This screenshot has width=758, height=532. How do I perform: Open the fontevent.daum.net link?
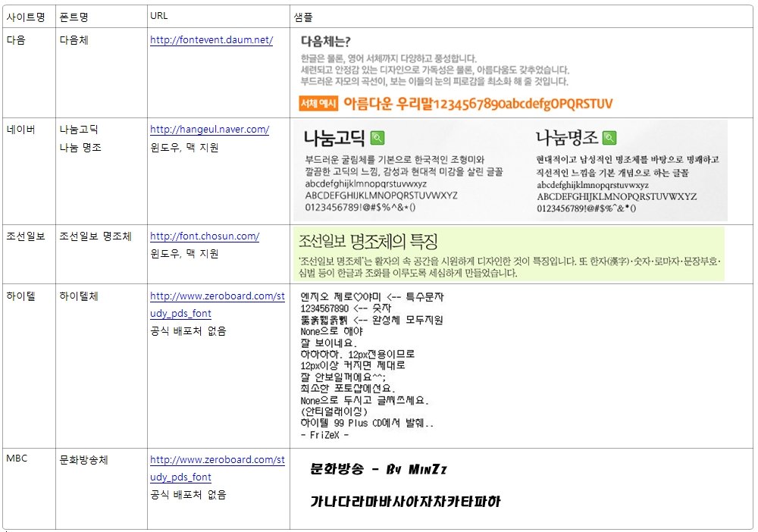pyautogui.click(x=211, y=40)
